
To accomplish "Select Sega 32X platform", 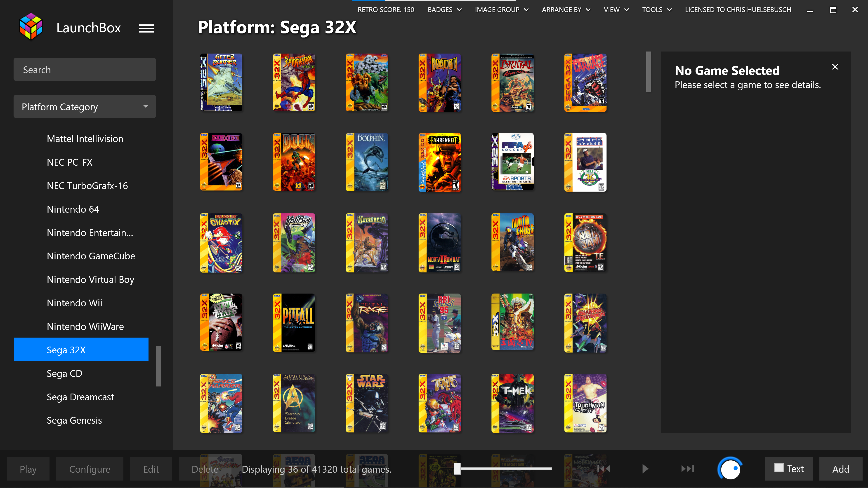I will point(81,349).
